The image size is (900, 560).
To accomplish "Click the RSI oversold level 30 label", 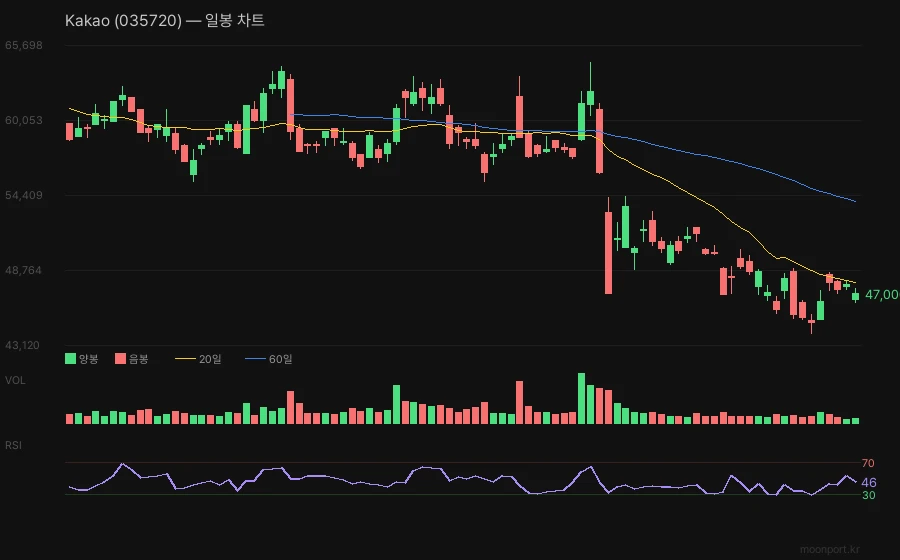I will pos(868,495).
